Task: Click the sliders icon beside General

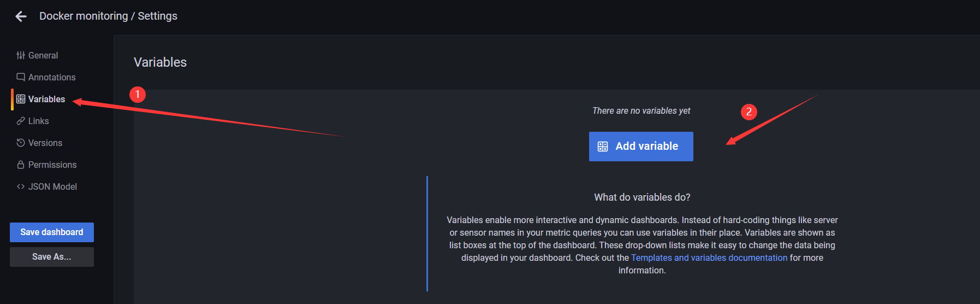Action: (x=21, y=55)
